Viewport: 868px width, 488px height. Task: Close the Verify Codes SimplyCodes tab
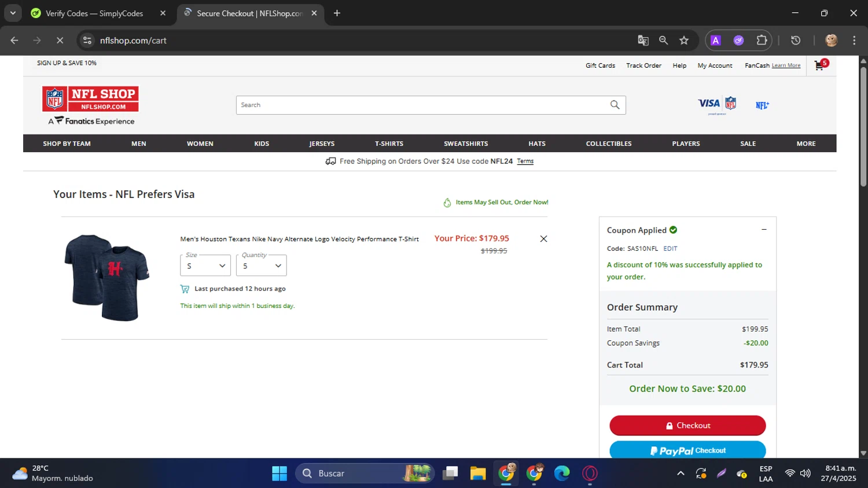point(163,13)
